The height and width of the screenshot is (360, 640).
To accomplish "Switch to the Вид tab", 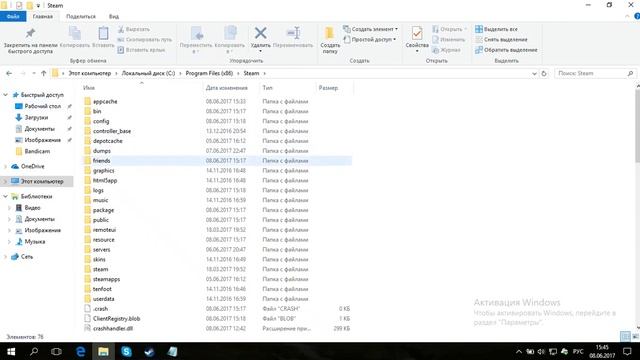I will click(x=114, y=16).
